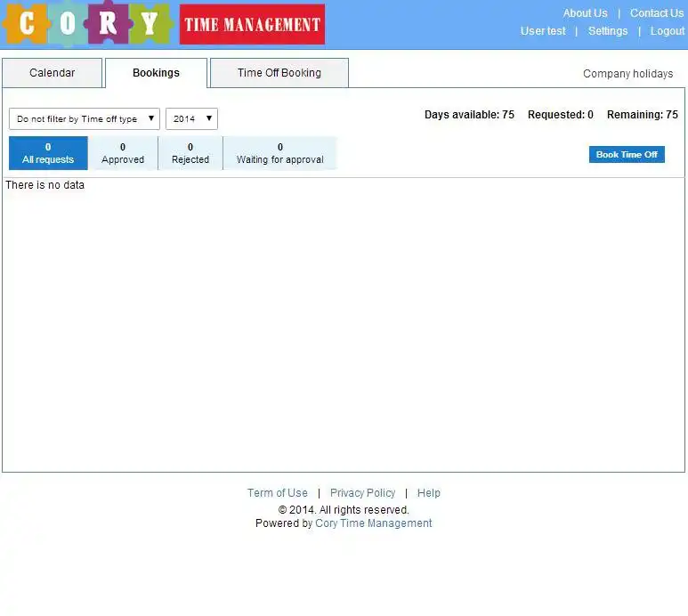Click the 'There is no data' message

(45, 185)
